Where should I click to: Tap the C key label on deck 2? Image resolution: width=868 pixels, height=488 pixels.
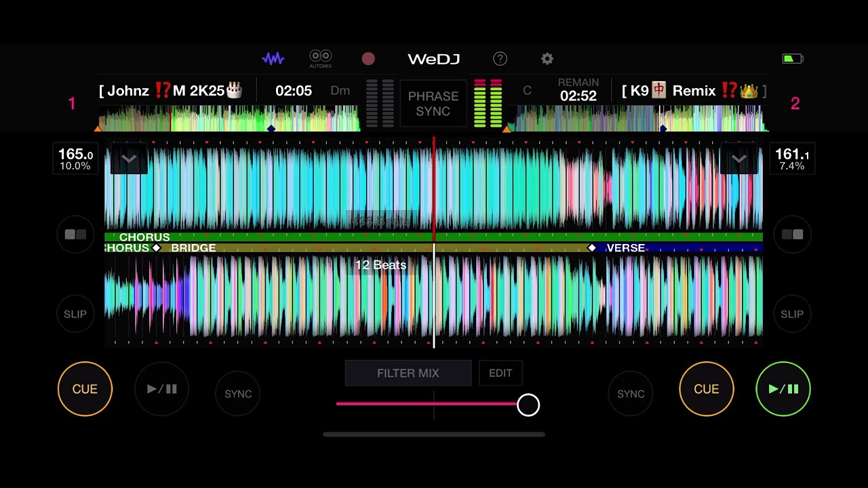[527, 91]
